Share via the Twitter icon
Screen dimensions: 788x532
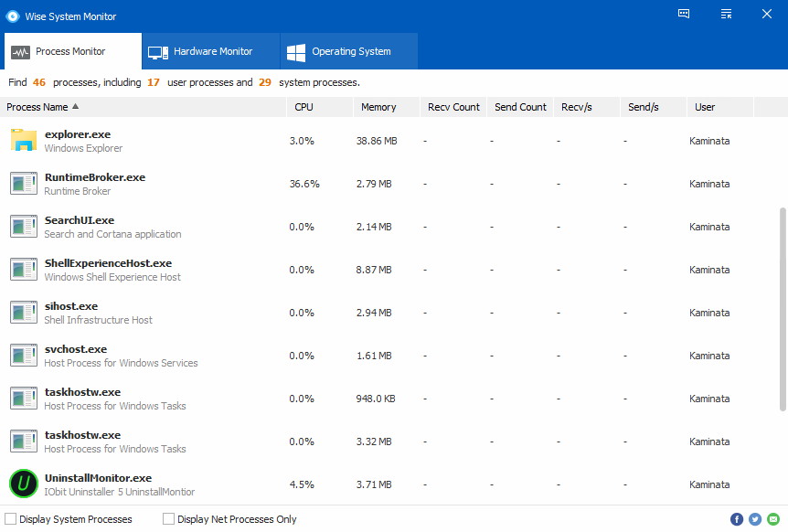[x=755, y=519]
